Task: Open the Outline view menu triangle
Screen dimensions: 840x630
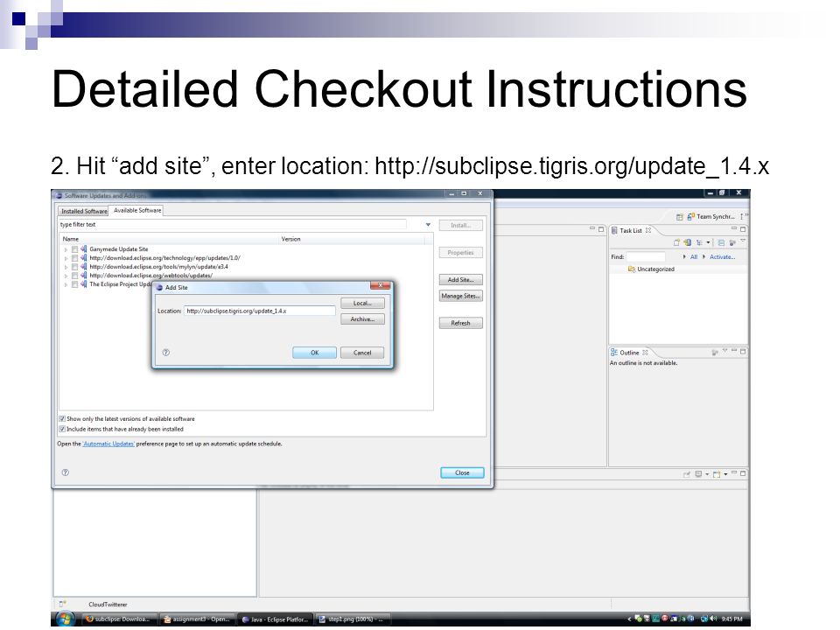Action: [x=724, y=351]
